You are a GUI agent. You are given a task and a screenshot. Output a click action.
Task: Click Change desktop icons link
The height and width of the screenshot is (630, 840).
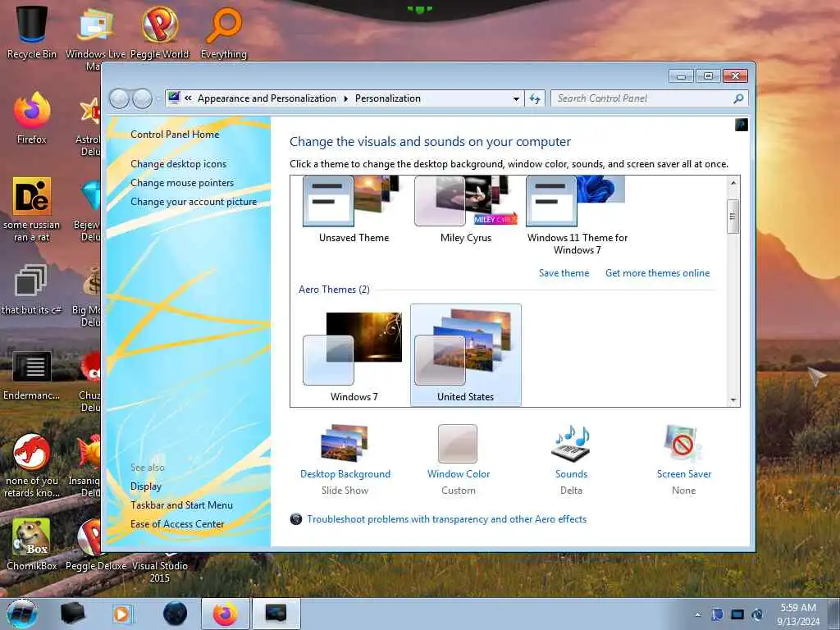[178, 164]
